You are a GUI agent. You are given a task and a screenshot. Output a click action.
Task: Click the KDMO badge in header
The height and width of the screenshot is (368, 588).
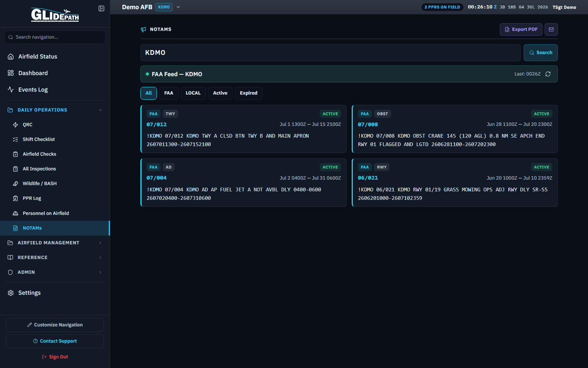point(164,7)
